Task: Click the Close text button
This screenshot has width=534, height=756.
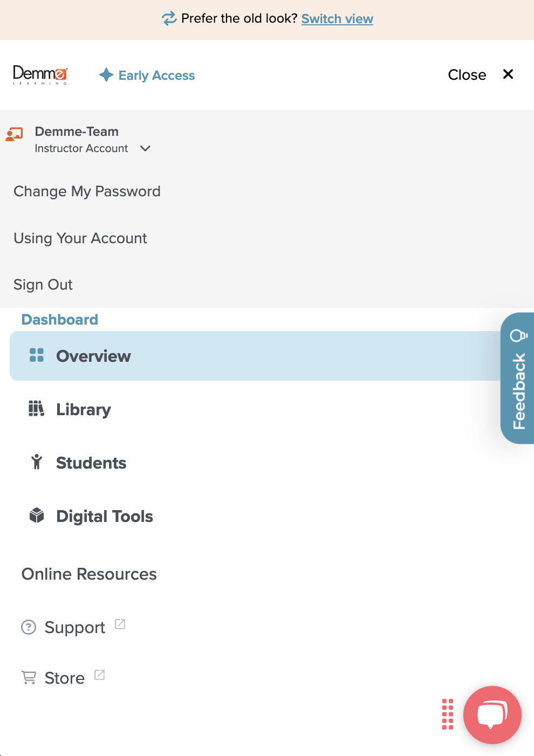Action: coord(467,75)
